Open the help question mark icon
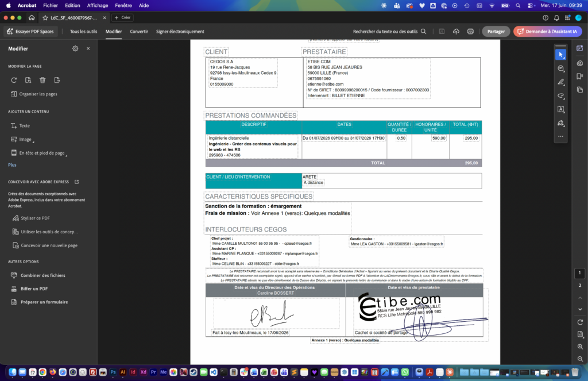Screen dimensions: 588x381 [546, 18]
